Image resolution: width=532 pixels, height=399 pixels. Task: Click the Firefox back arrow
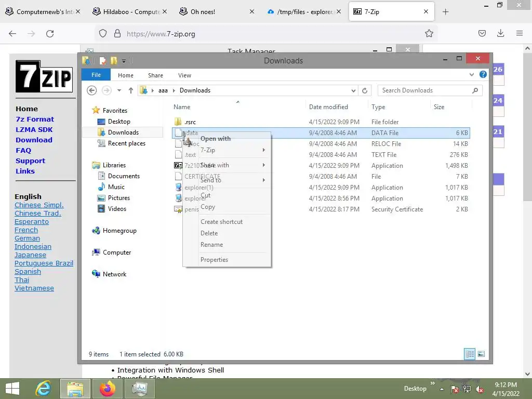(12, 34)
